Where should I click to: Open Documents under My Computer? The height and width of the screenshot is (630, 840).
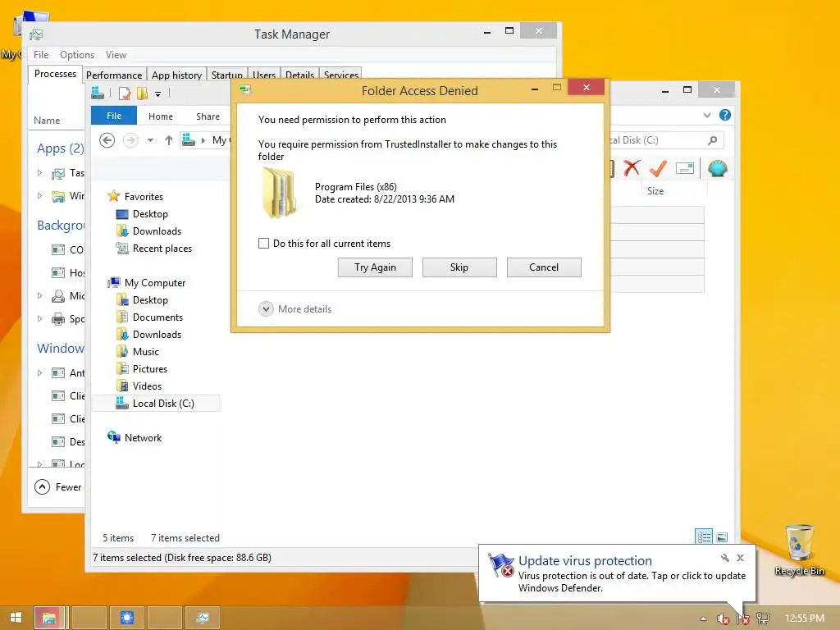(157, 317)
